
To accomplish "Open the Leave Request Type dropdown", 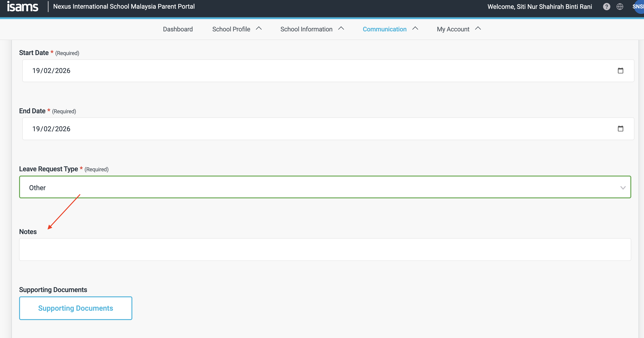I will (x=325, y=187).
